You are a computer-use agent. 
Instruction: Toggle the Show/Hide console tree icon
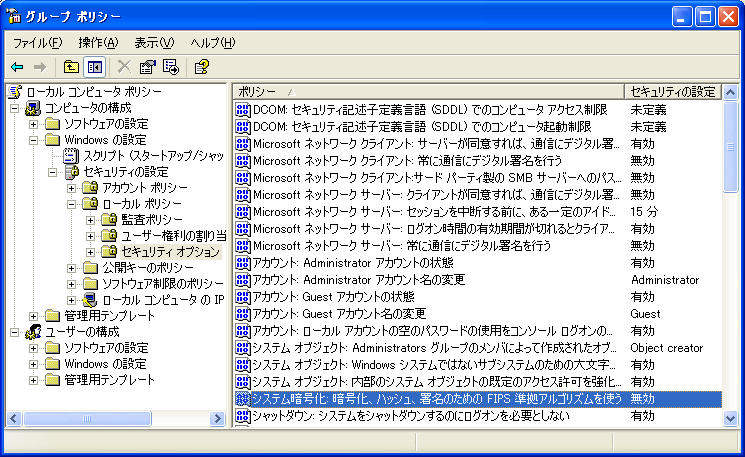94,67
